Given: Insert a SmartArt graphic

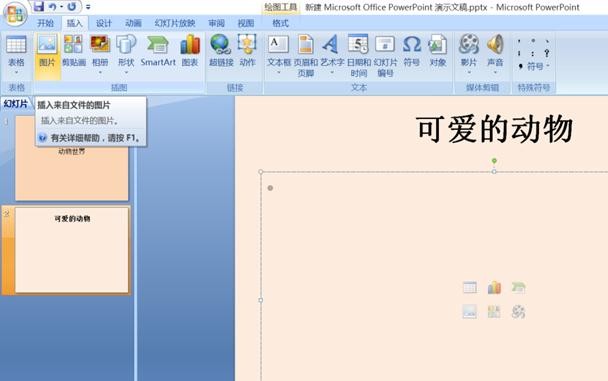Looking at the screenshot, I should pos(158,51).
